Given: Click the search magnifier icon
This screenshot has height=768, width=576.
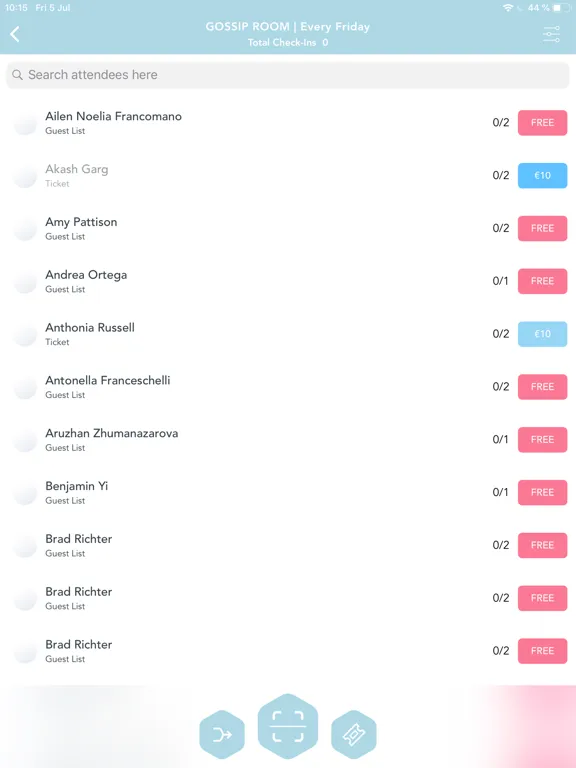Looking at the screenshot, I should click(x=17, y=74).
